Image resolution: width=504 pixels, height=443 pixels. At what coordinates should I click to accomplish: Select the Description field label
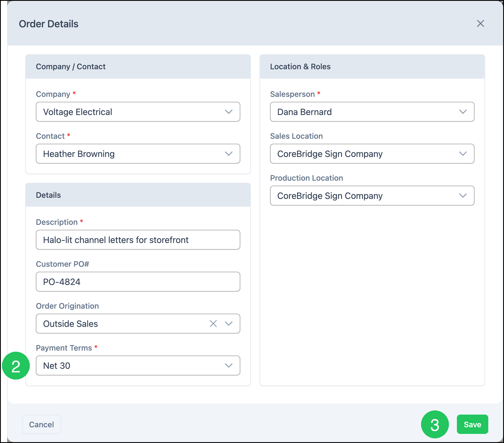coord(57,222)
